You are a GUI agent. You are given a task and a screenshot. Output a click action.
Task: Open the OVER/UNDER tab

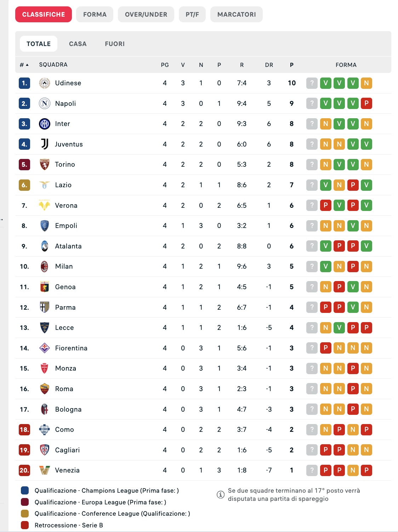pyautogui.click(x=146, y=15)
